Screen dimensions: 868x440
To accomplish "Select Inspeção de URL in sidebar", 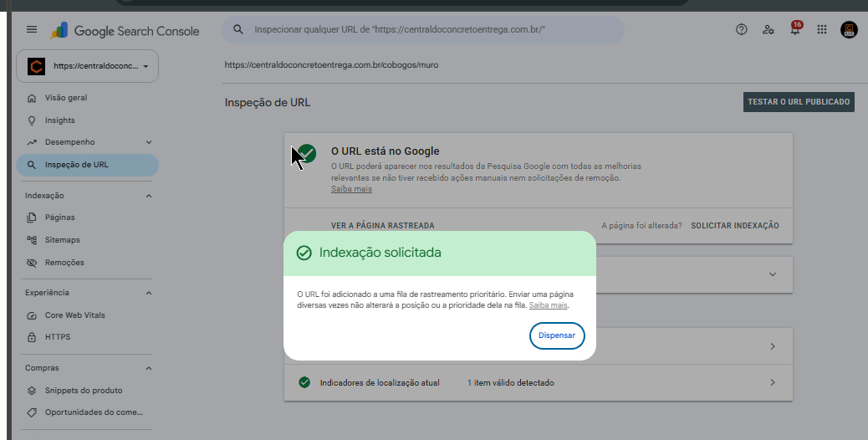I will [x=88, y=165].
